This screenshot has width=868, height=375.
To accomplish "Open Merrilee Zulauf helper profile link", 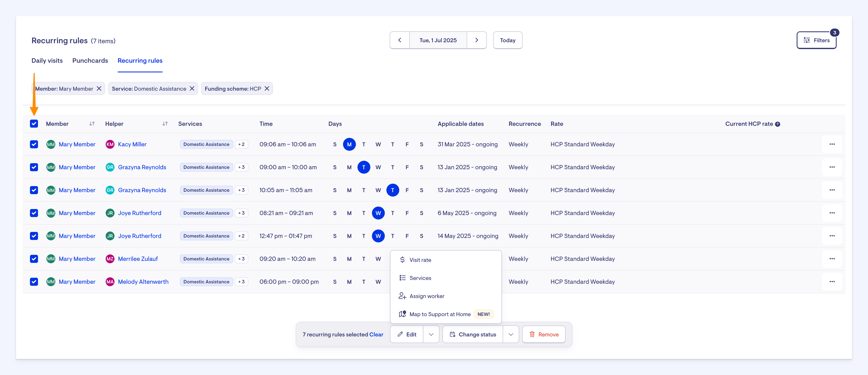I will pyautogui.click(x=138, y=259).
